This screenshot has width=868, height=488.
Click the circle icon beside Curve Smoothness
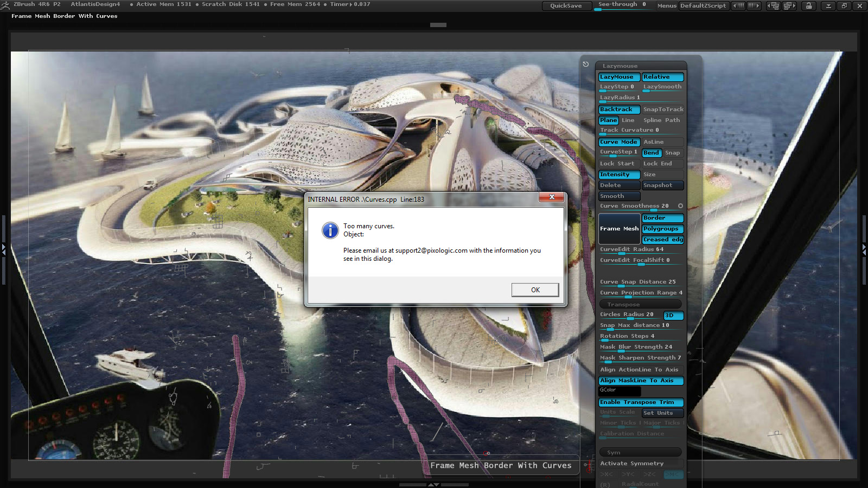pos(680,206)
